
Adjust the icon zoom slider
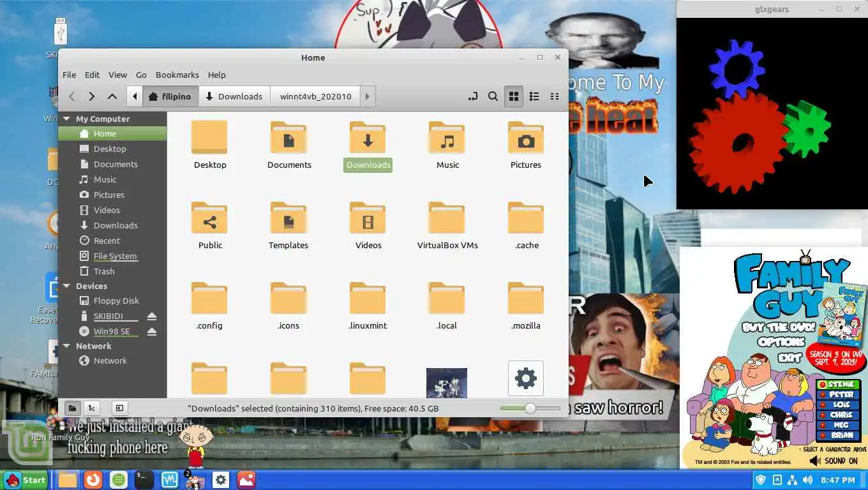coord(530,408)
